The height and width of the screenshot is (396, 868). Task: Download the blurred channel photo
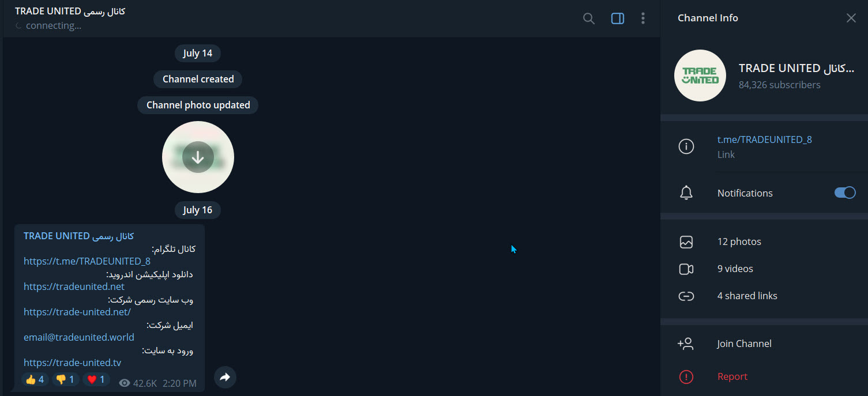[198, 157]
